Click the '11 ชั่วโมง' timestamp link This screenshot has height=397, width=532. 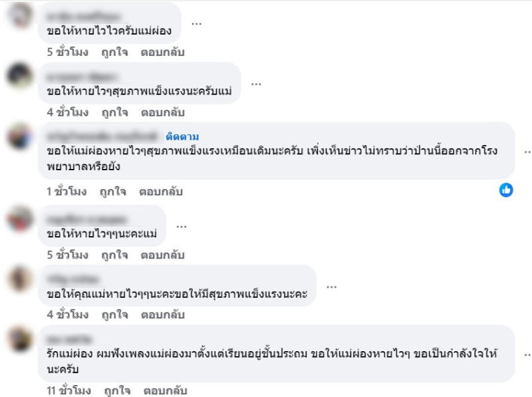click(x=69, y=390)
